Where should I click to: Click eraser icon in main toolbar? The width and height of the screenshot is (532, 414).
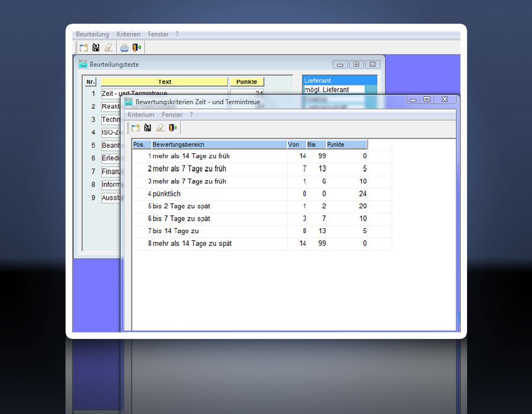(x=109, y=47)
